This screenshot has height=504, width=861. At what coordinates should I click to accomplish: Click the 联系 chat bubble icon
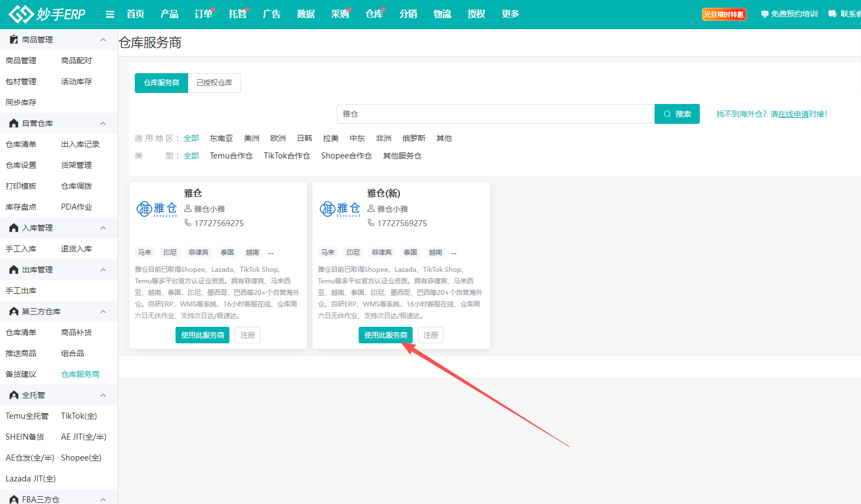[832, 14]
